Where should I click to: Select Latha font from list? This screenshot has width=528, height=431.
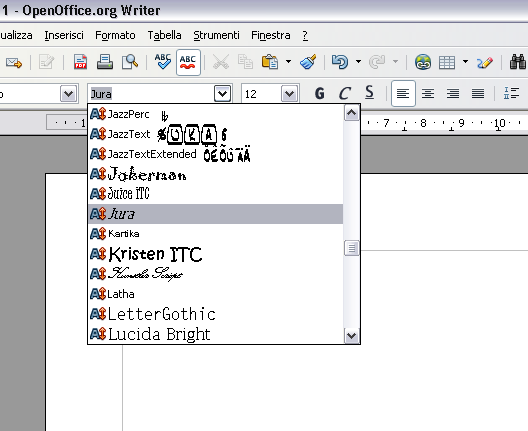(216, 294)
